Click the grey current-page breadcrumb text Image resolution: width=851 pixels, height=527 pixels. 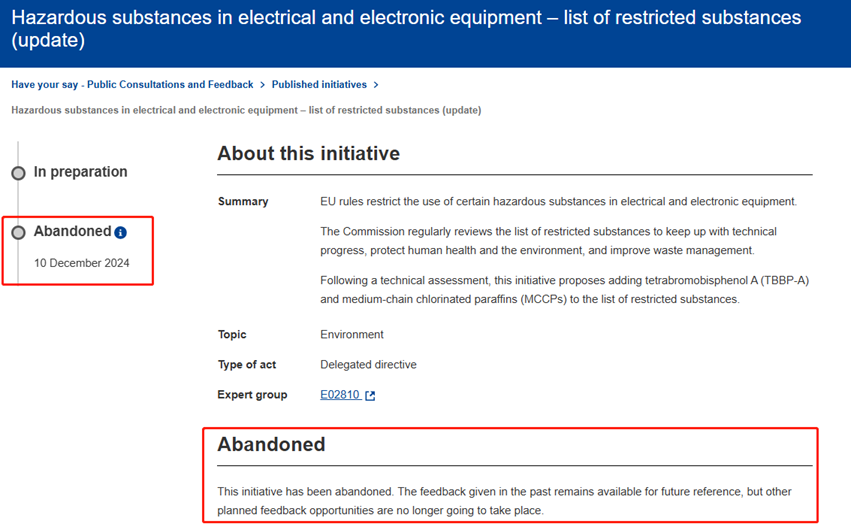click(x=246, y=110)
